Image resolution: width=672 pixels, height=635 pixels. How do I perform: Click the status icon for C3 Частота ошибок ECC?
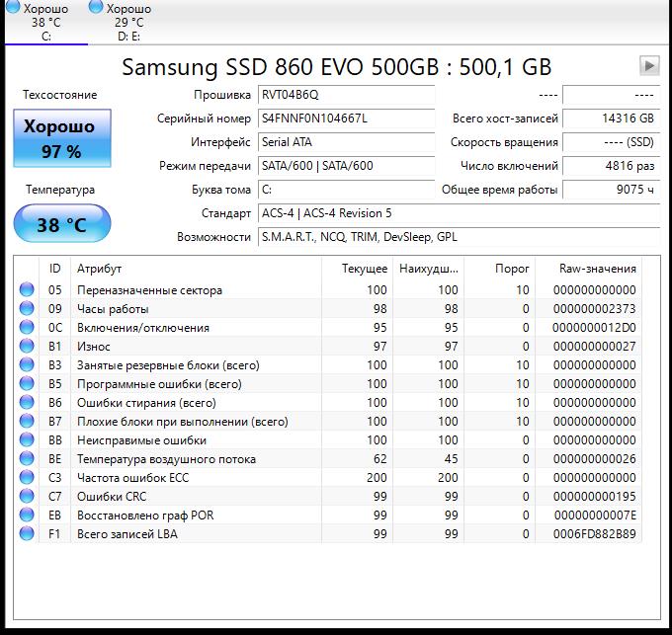coord(27,477)
